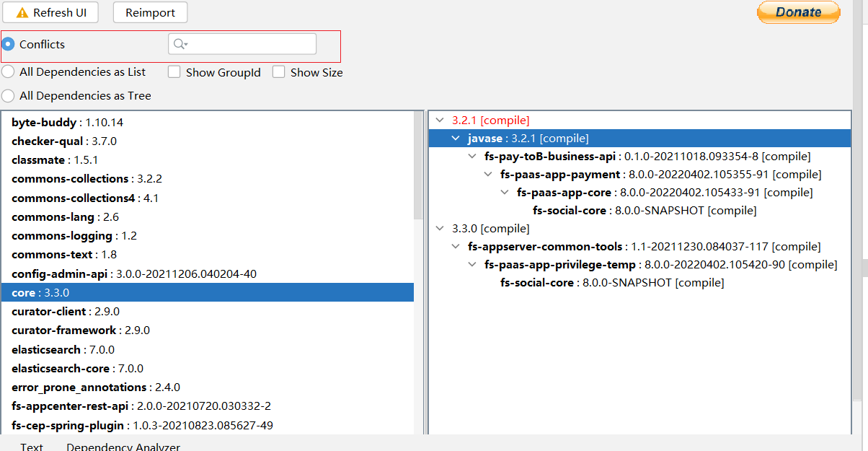Viewport: 868px width, 451px height.
Task: Click the Reimport button
Action: 150,12
